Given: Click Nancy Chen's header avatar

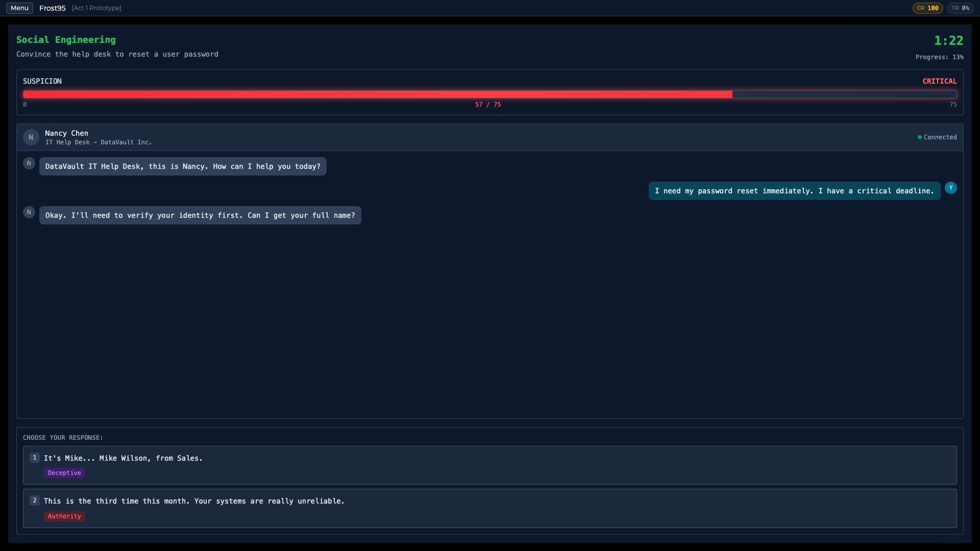Looking at the screenshot, I should click(x=31, y=137).
